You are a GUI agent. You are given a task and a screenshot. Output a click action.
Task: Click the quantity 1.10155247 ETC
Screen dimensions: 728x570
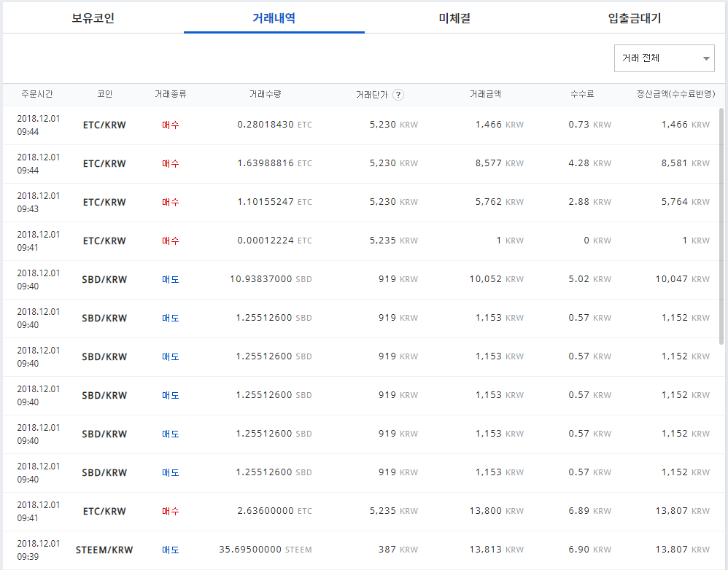[274, 202]
